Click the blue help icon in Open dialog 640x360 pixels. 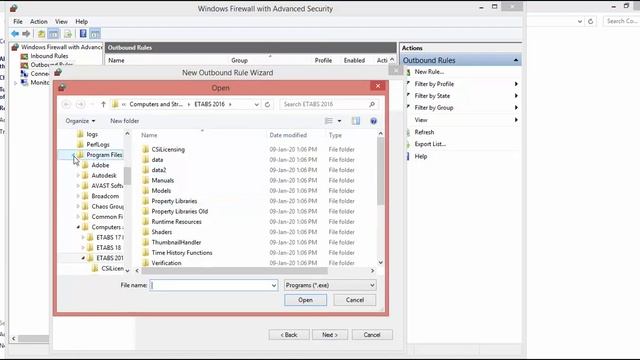point(373,121)
